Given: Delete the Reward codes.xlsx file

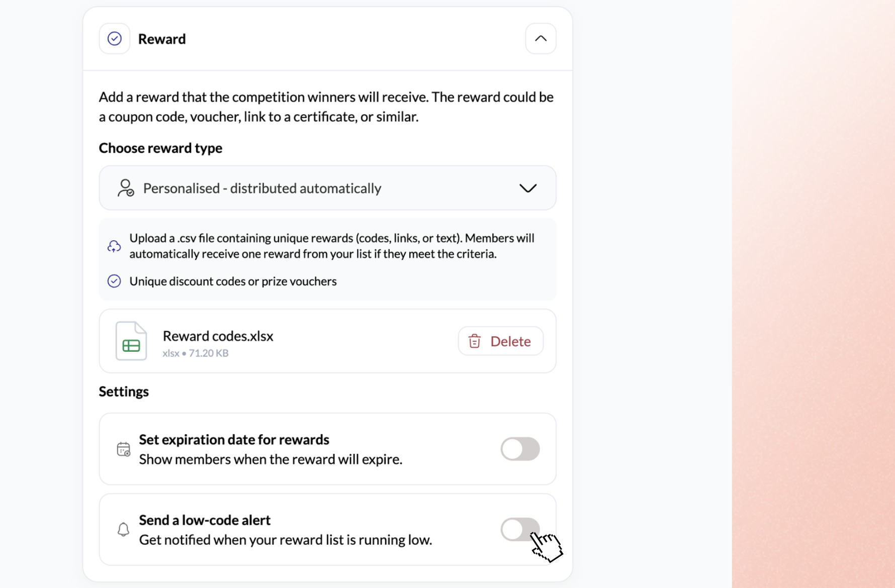Looking at the screenshot, I should (500, 341).
